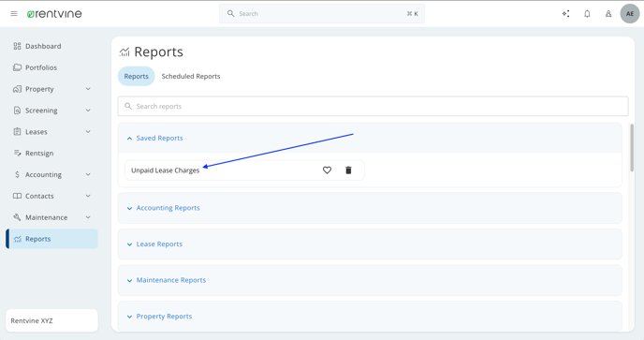Click the magnifier icon in top search bar
This screenshot has height=340, width=644.
point(231,13)
